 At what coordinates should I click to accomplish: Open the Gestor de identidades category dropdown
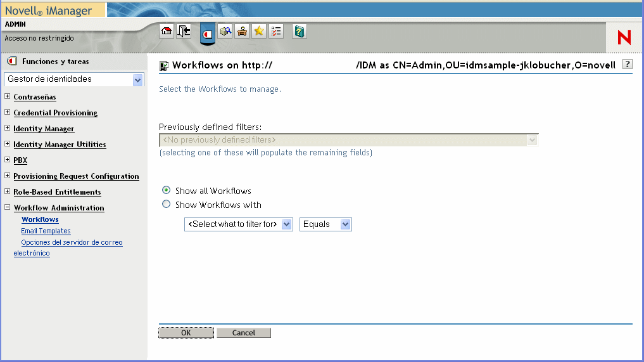[74, 79]
